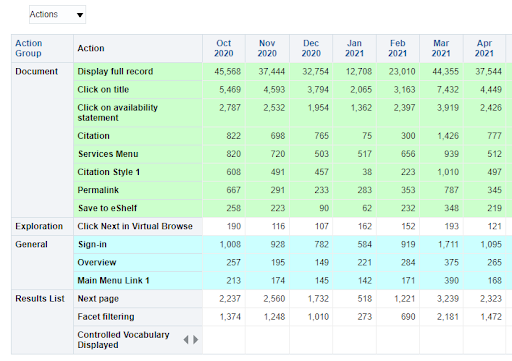Click the value 2,787 in availability statement row
This screenshot has width=512, height=361.
[x=230, y=108]
